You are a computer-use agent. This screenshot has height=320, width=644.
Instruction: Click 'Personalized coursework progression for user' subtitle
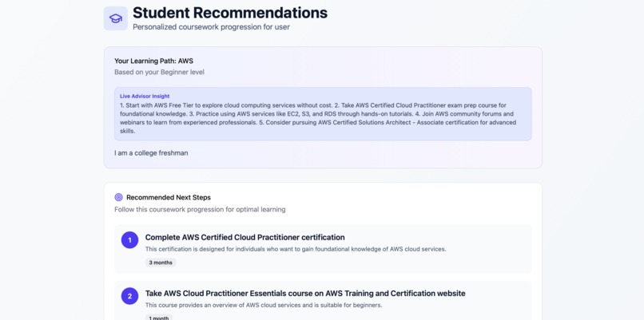[211, 27]
